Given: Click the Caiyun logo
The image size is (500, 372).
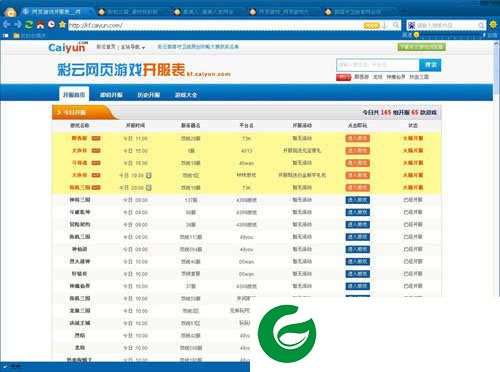Looking at the screenshot, I should coord(68,47).
